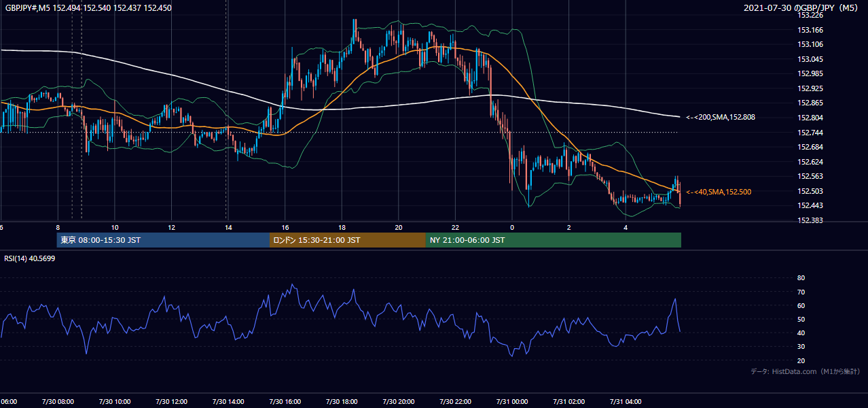This screenshot has width=868, height=408.
Task: Click hour label 16 under the price chart
Action: (x=285, y=227)
